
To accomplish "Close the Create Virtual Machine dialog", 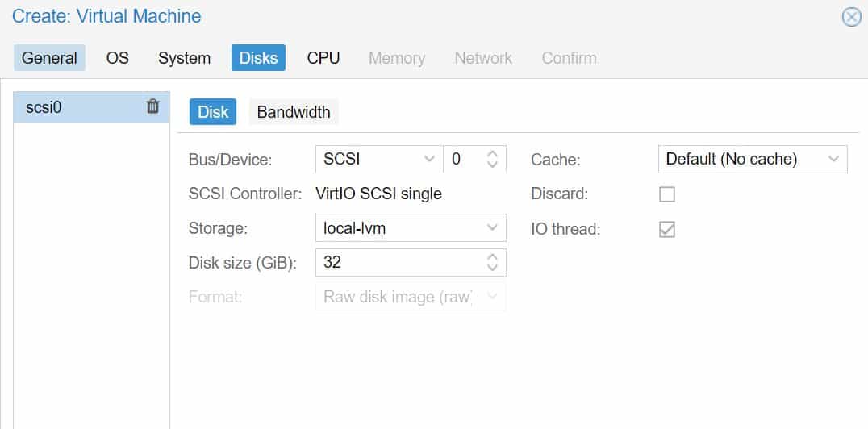I will [x=851, y=17].
